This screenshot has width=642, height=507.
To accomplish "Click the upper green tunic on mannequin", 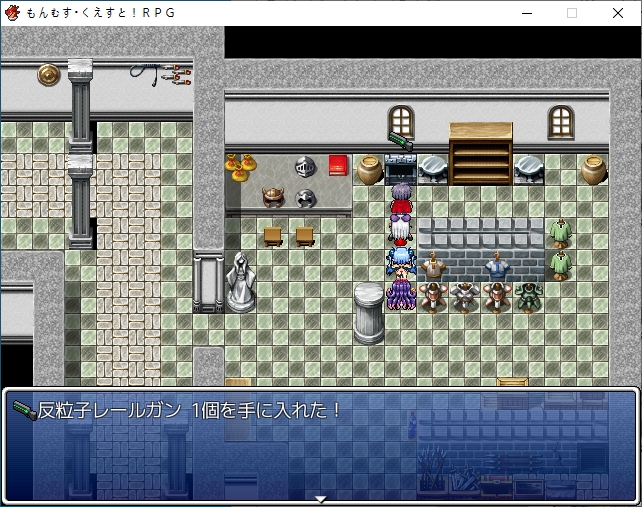I will coord(561,233).
